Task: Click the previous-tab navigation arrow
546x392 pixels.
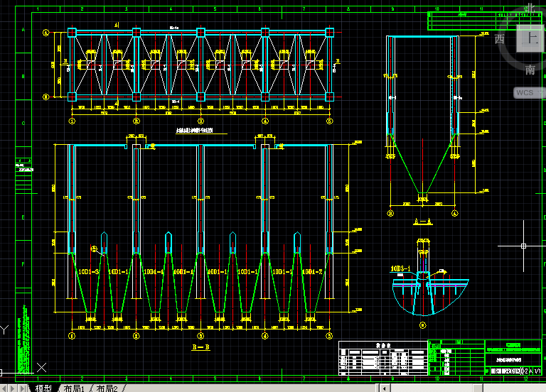Action: tap(12, 388)
